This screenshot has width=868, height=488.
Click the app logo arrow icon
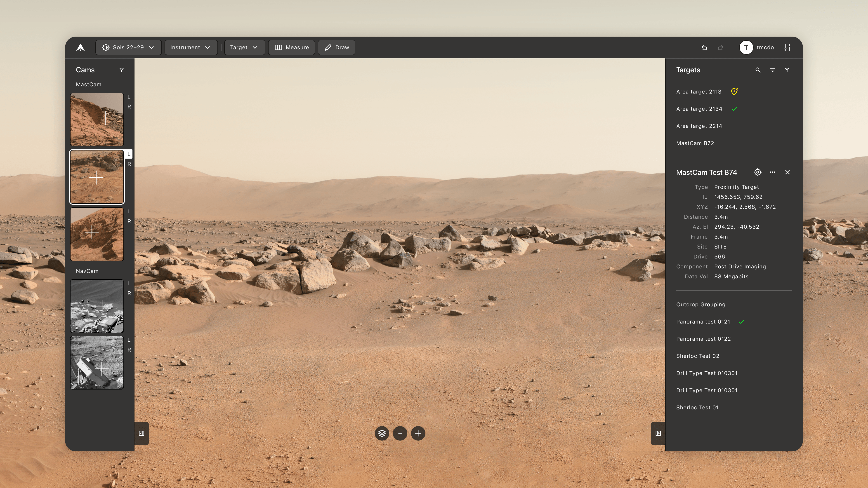pyautogui.click(x=80, y=47)
